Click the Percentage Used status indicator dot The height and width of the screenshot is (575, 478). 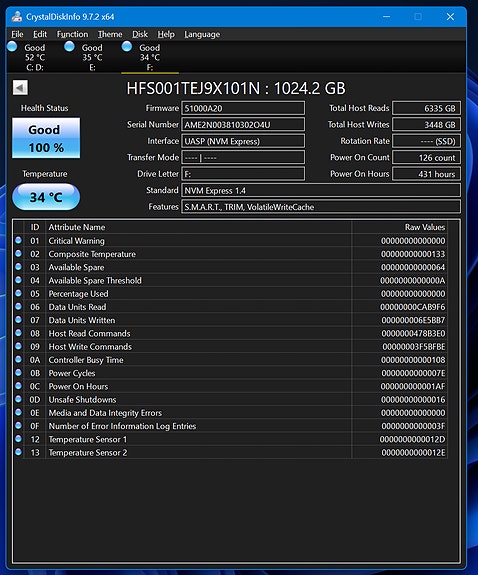18,293
